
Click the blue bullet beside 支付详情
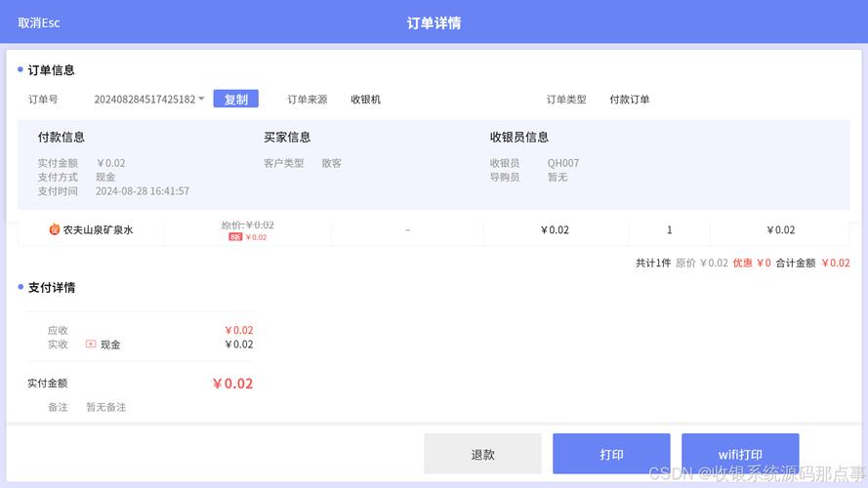21,287
